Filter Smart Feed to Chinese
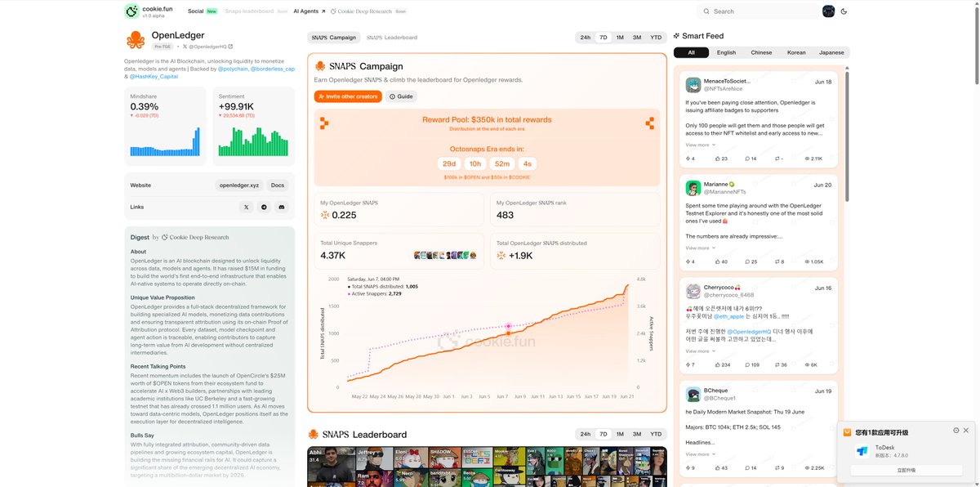Viewport: 980px width, 487px height. pyautogui.click(x=761, y=52)
